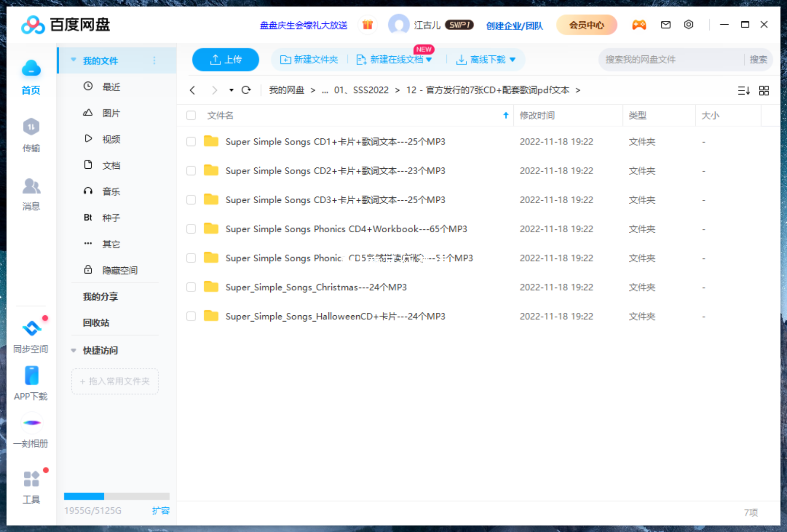Check the box for Super_Simple_Songs_Christmas

(191, 287)
